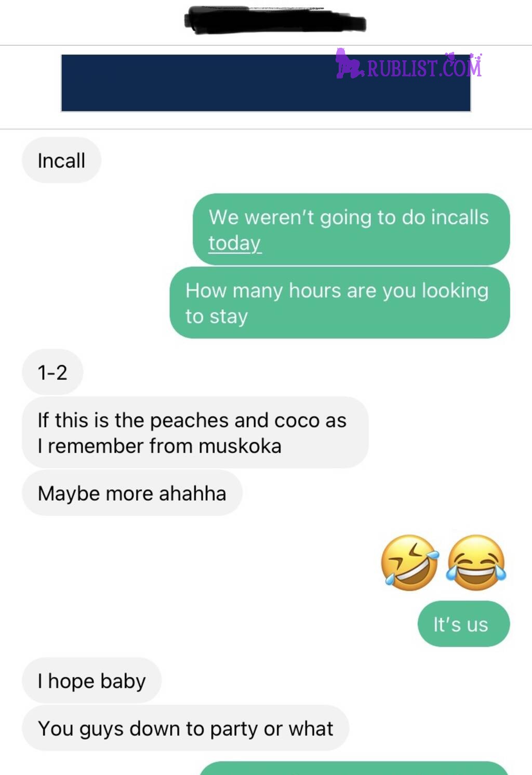
Task: Select the "How many hours" green bubble
Action: 340,303
